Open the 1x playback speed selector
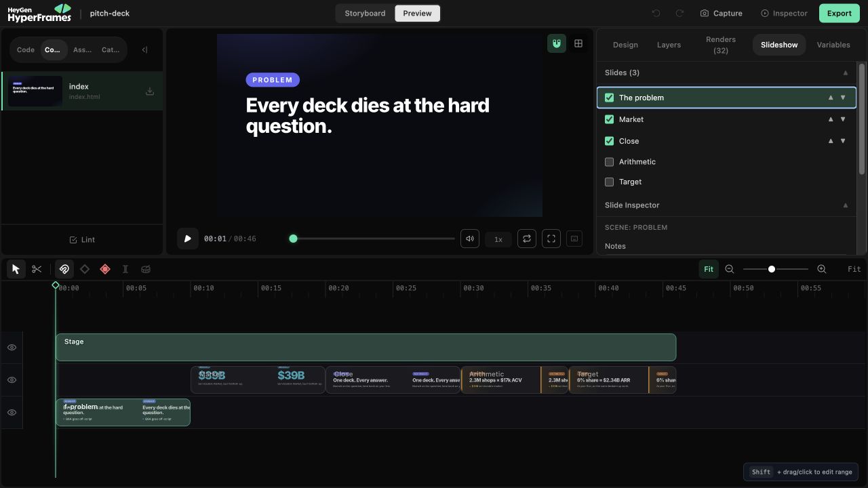The height and width of the screenshot is (488, 868). (x=498, y=239)
